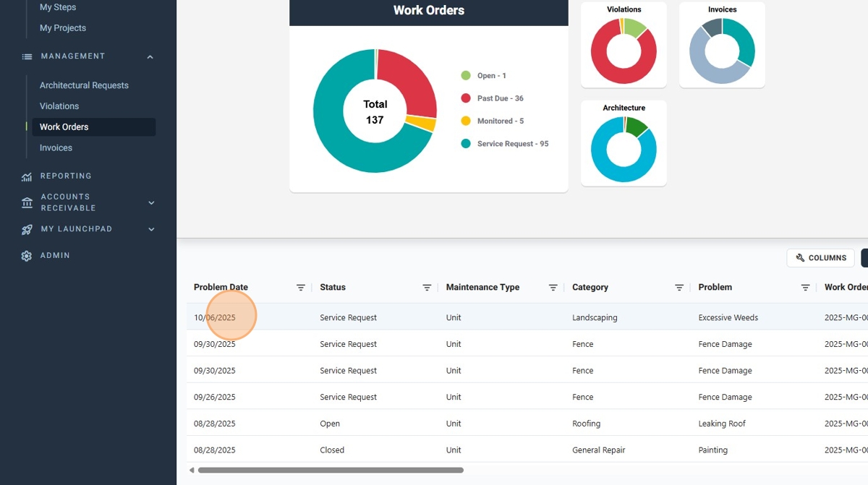Open the Maintenance Type column filter icon

[x=553, y=288]
